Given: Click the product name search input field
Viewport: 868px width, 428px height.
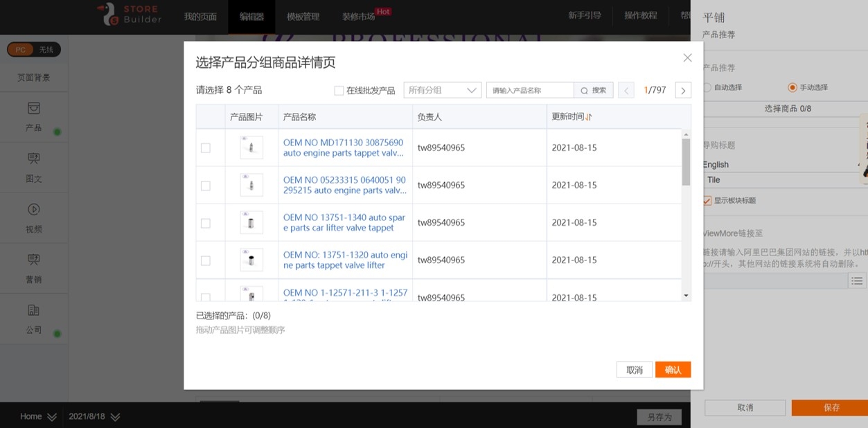Looking at the screenshot, I should (x=530, y=91).
